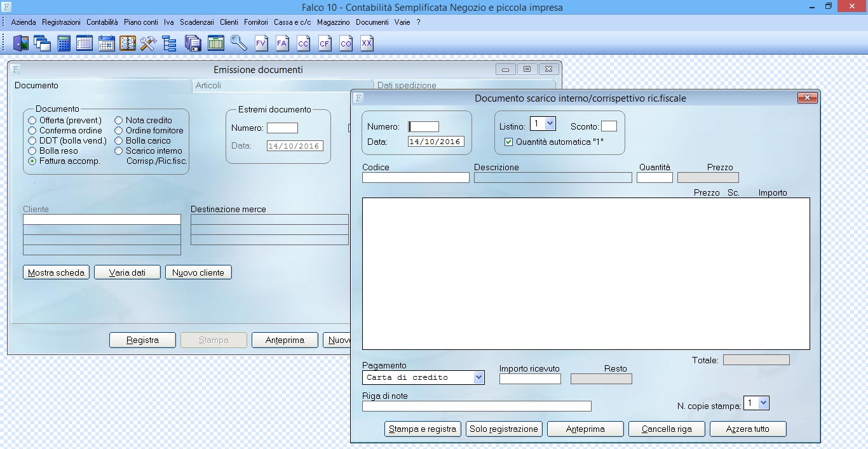868x449 pixels.
Task: Click the Azzera tutto button
Action: point(748,429)
